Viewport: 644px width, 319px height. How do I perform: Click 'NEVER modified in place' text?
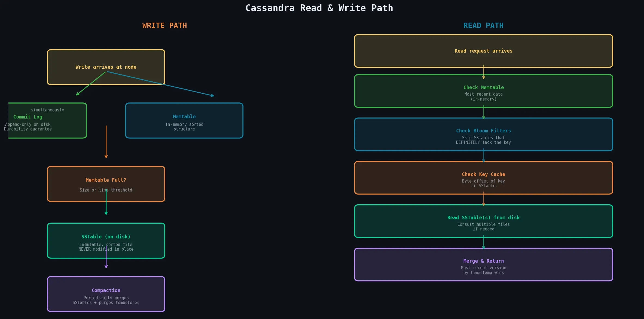point(106,249)
